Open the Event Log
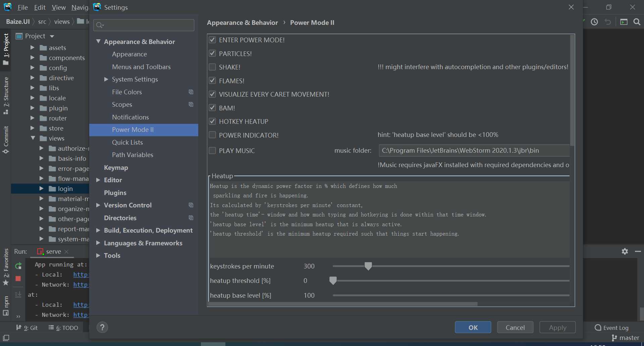644x346 pixels. (x=611, y=328)
